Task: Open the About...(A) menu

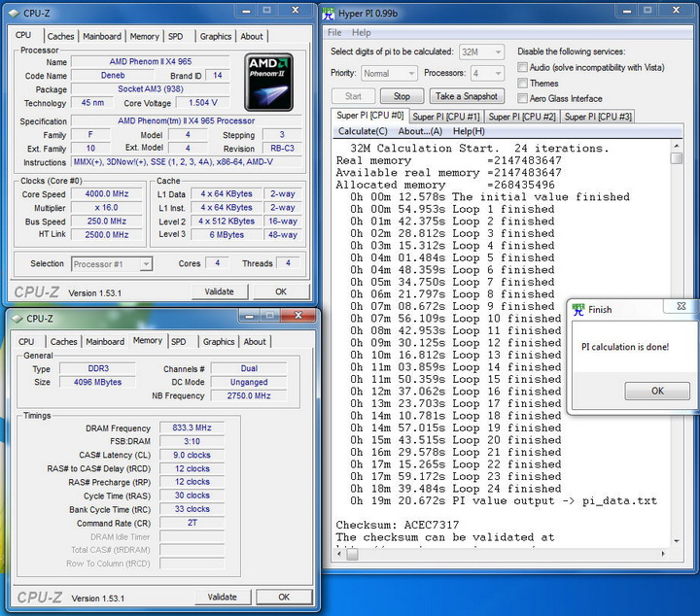Action: point(420,131)
